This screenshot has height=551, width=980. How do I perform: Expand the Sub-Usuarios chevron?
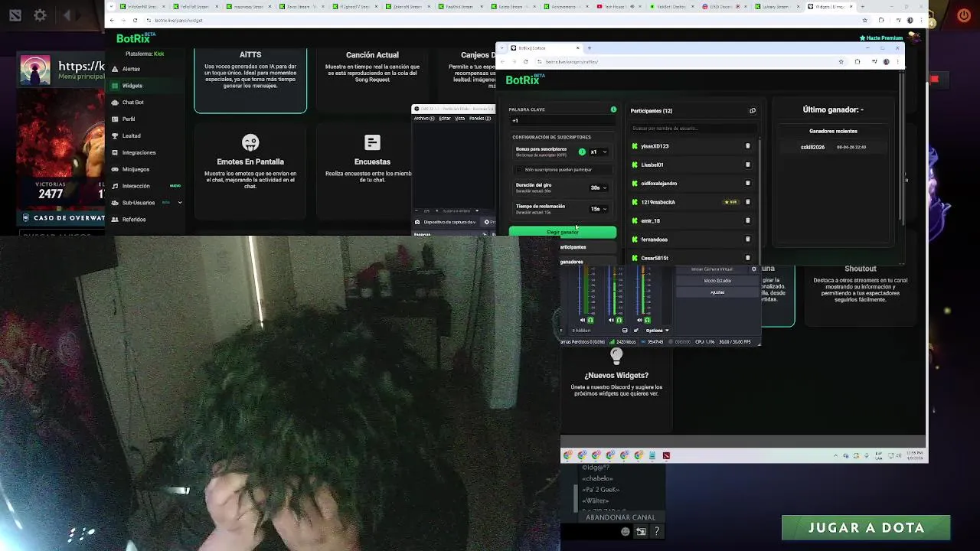pyautogui.click(x=180, y=203)
